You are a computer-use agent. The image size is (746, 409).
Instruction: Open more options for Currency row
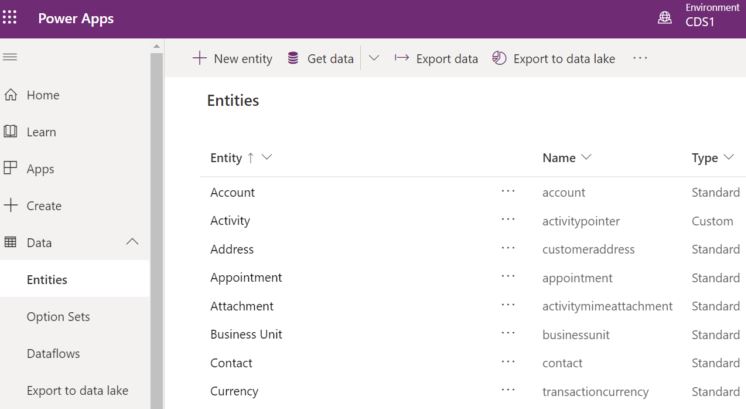508,390
